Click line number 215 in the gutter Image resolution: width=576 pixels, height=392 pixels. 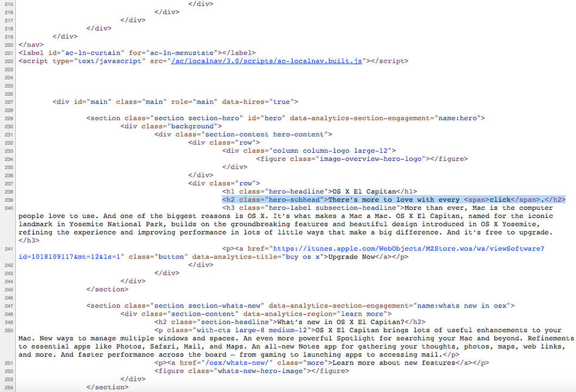(8, 4)
